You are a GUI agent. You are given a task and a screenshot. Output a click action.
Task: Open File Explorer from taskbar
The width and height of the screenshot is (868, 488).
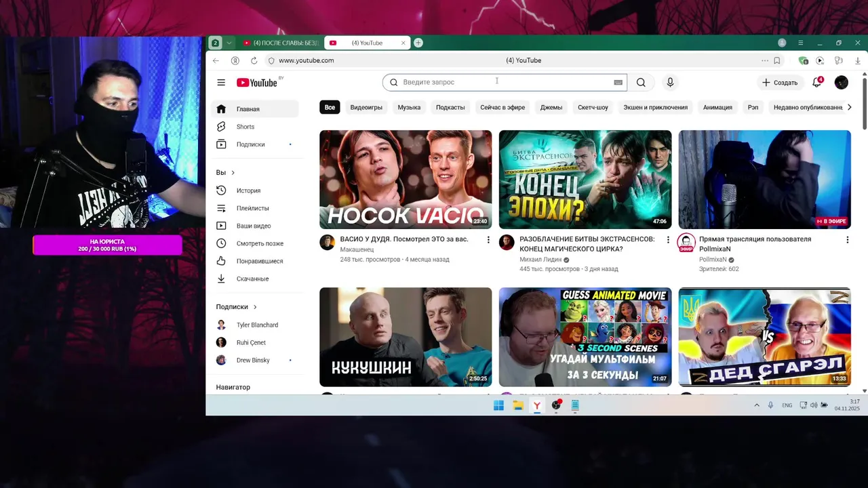click(x=518, y=405)
